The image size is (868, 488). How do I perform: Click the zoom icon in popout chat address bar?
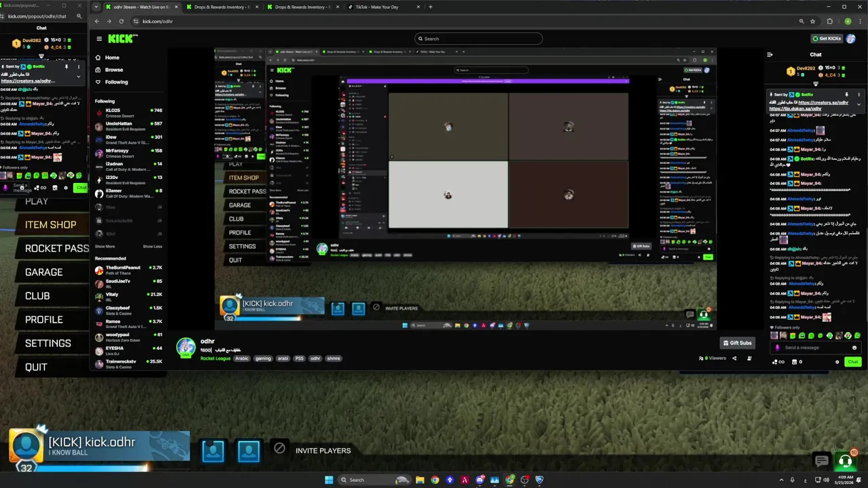(79, 16)
